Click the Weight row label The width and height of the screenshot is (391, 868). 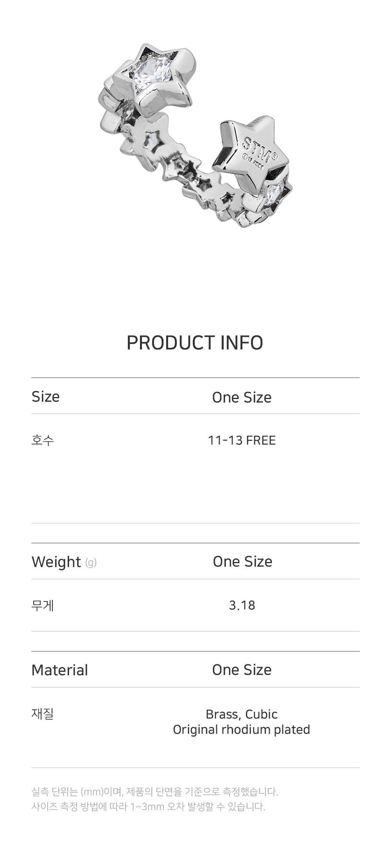56,562
